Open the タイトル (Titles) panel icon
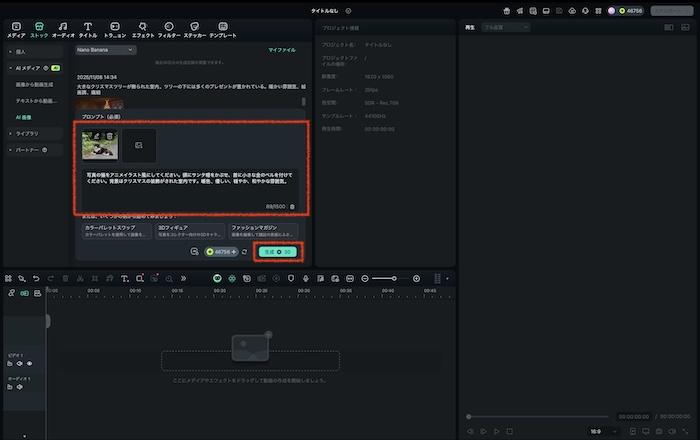The height and width of the screenshot is (440, 700). [x=88, y=29]
